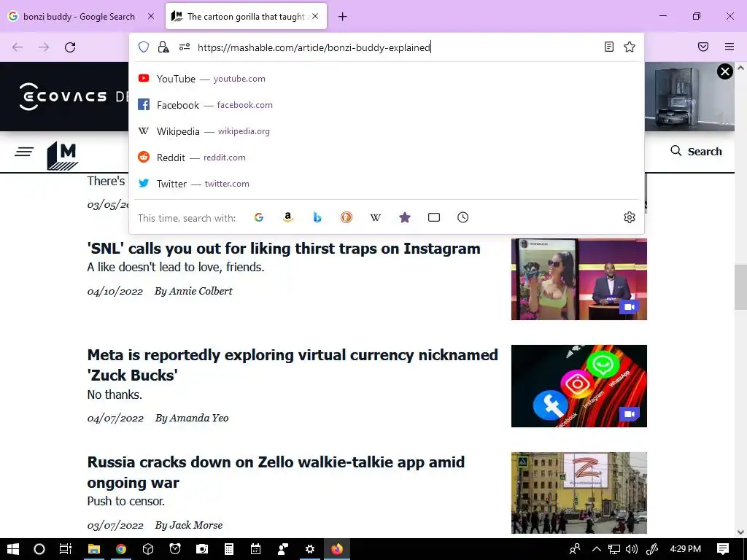The width and height of the screenshot is (747, 560).
Task: Search this time with DuckDuckGo icon
Action: (347, 217)
